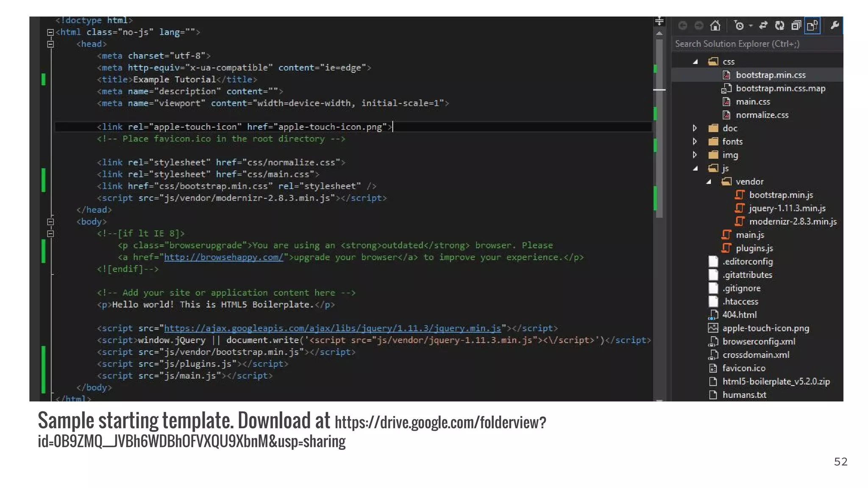Click the split editor handle above the scrollbar
The image size is (868, 488).
coord(659,21)
